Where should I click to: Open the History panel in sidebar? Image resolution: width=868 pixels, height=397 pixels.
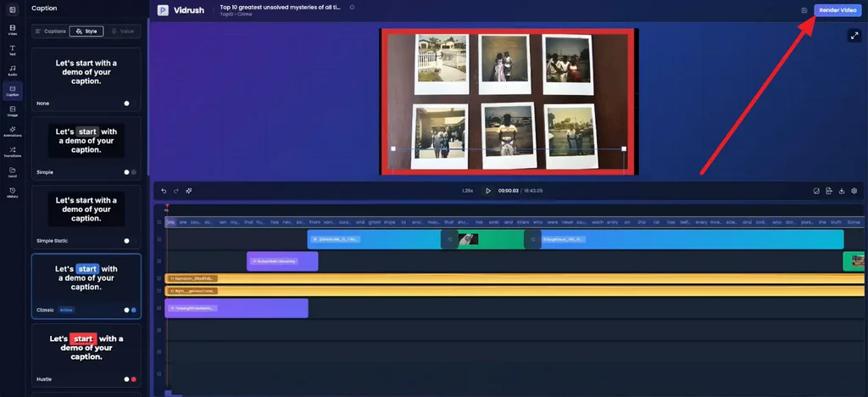click(x=12, y=192)
